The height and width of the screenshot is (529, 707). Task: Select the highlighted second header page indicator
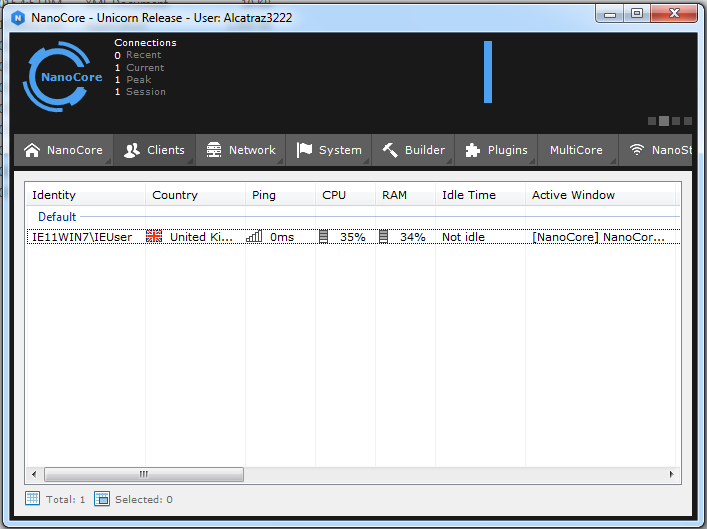[x=664, y=121]
